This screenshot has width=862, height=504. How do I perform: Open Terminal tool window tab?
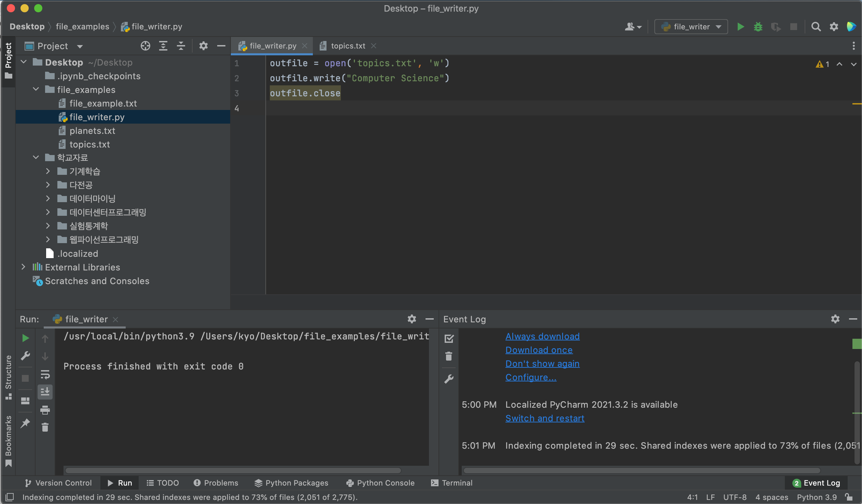coord(451,483)
